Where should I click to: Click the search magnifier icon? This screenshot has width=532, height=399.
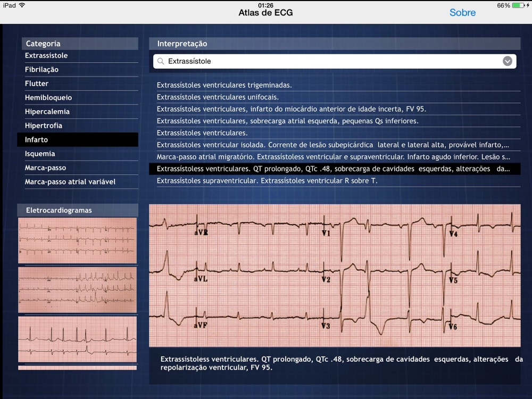pos(161,61)
